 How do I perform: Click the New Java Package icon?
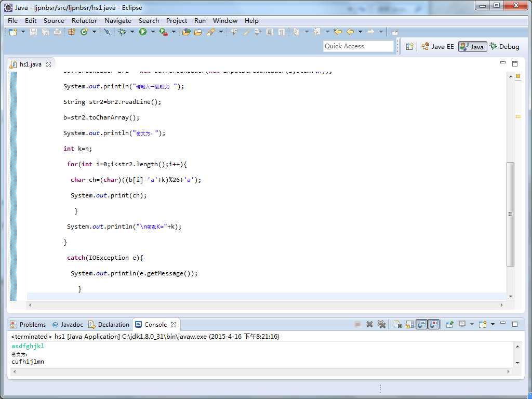coord(72,32)
